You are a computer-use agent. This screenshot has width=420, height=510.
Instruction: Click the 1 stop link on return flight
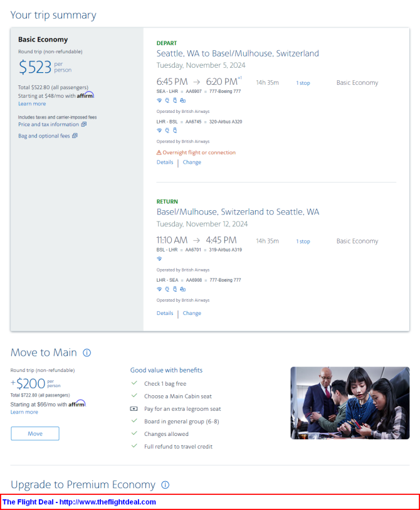[303, 242]
